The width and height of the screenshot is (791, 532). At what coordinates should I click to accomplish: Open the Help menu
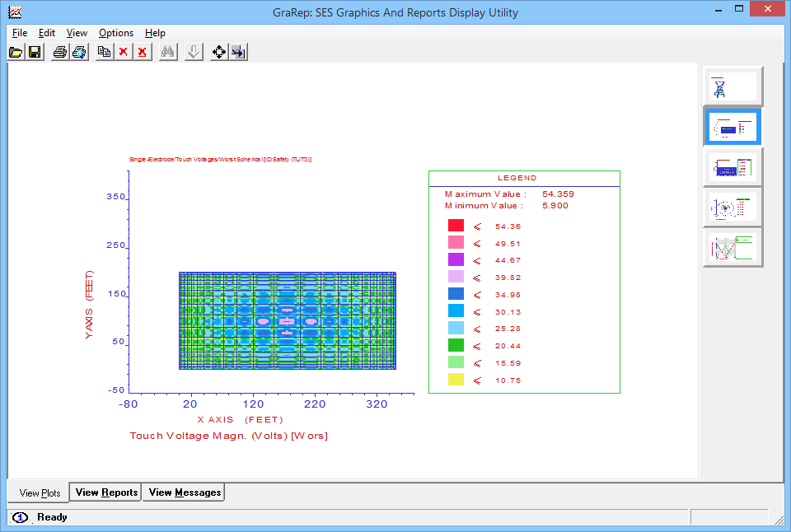(155, 33)
